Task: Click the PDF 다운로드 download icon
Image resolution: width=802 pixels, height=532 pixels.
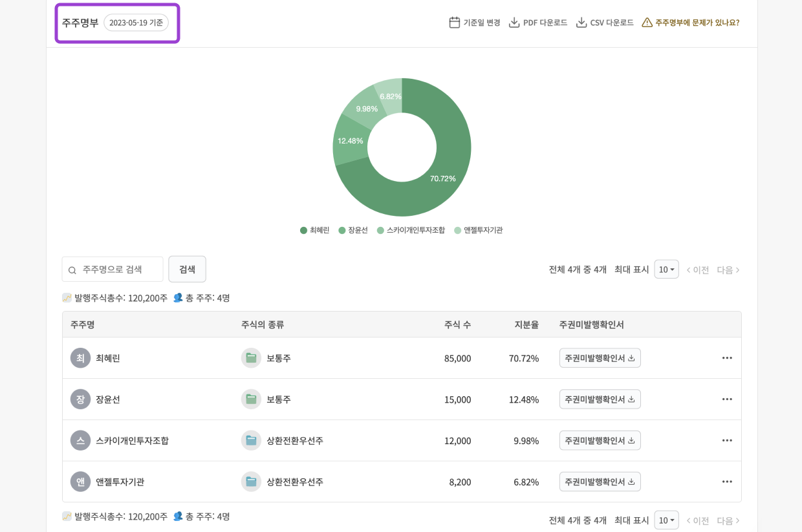Action: [x=514, y=21]
